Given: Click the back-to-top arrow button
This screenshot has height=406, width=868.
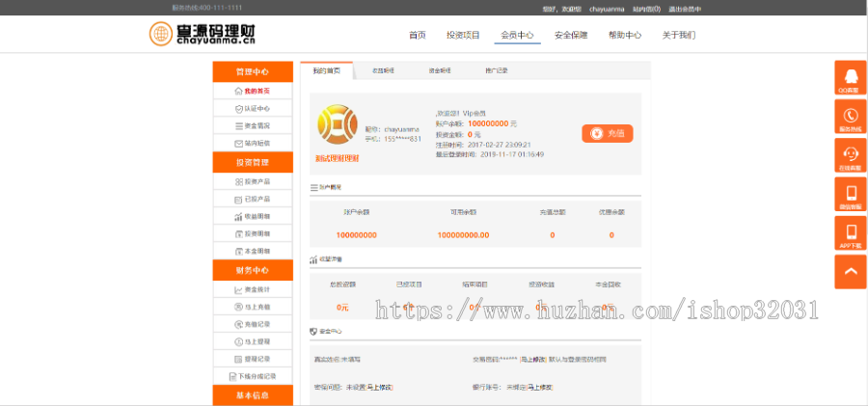Looking at the screenshot, I should coord(851,271).
